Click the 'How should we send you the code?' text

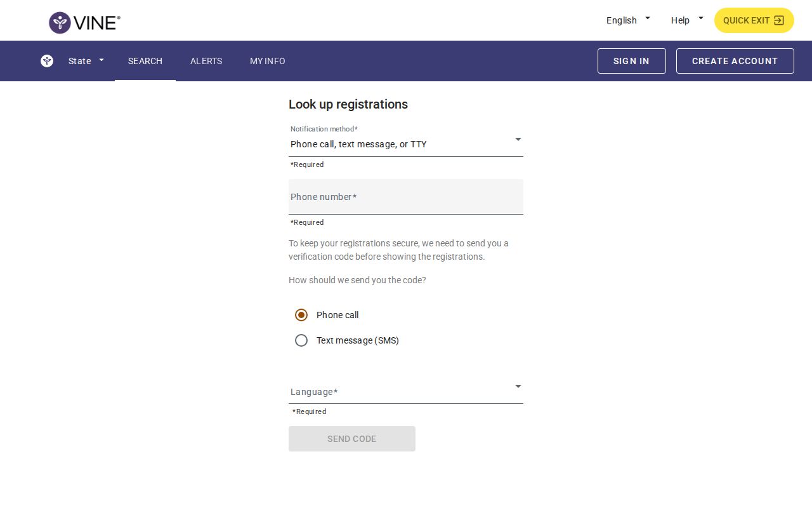pyautogui.click(x=357, y=280)
